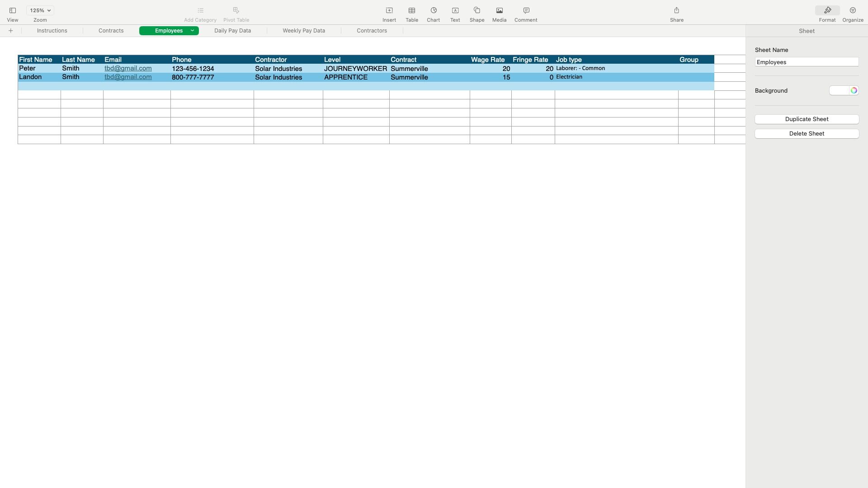This screenshot has height=488, width=868.
Task: Open Peter's tbd@gmail.com email link
Action: tap(128, 68)
